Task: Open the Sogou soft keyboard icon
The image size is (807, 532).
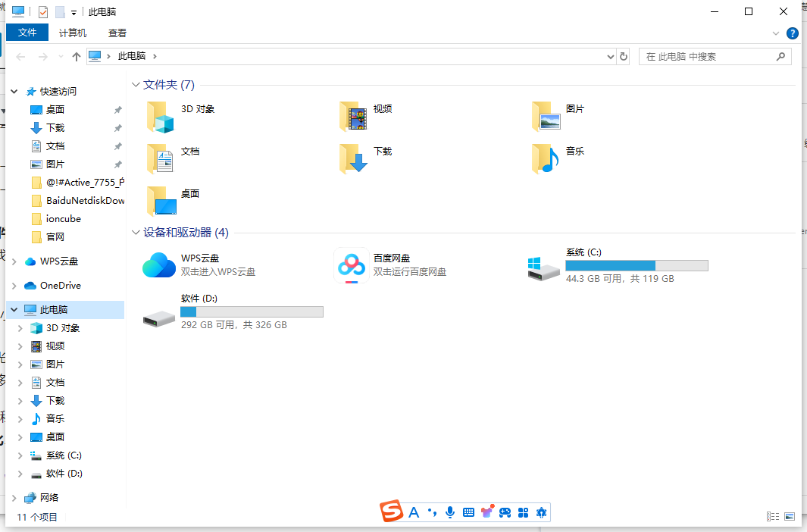Action: (468, 512)
